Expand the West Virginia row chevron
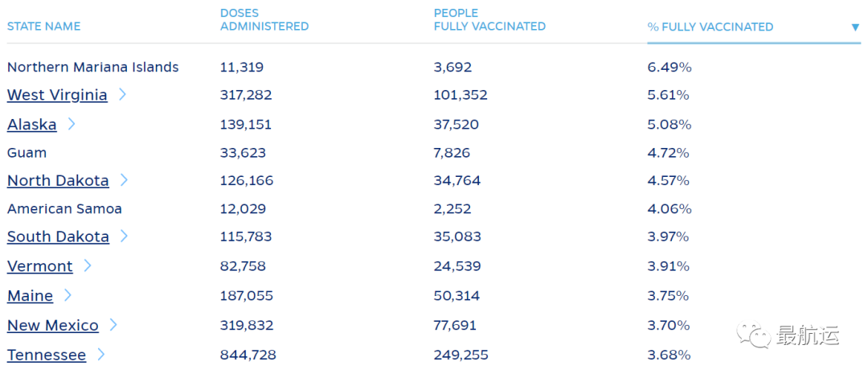 123,94
